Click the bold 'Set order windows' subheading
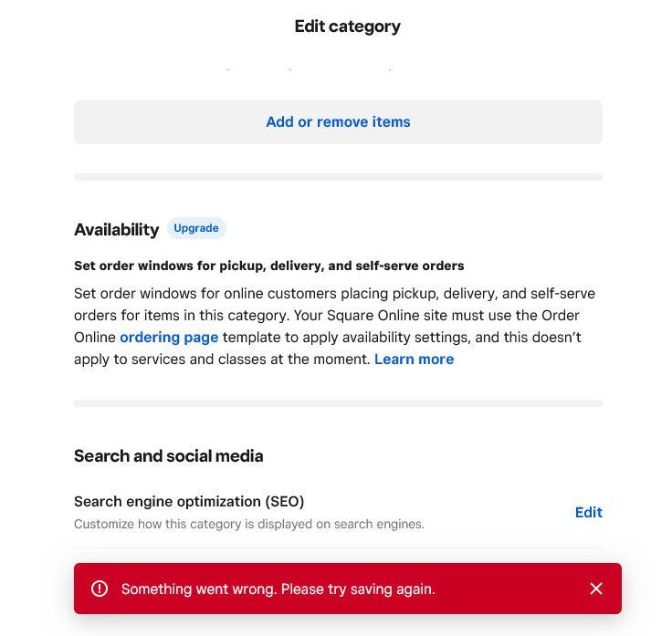 click(268, 266)
